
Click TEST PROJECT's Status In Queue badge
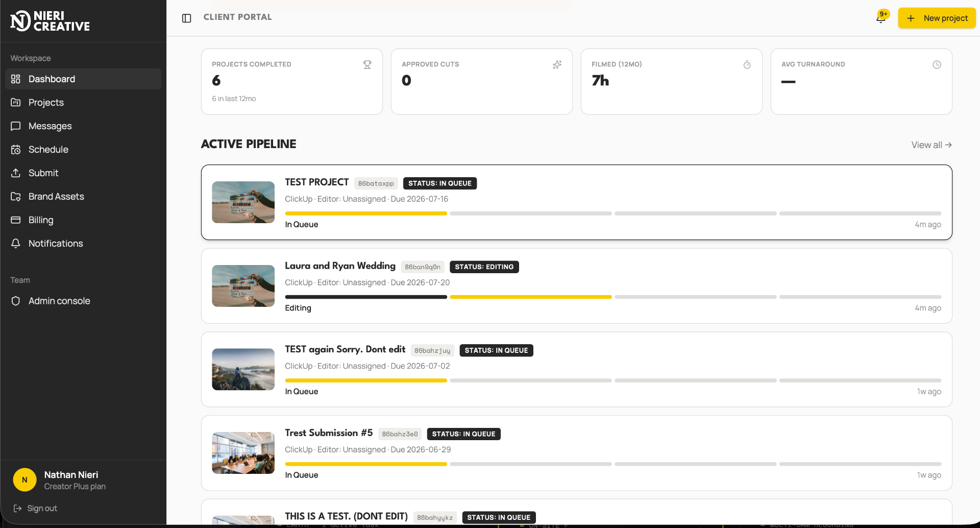[440, 183]
